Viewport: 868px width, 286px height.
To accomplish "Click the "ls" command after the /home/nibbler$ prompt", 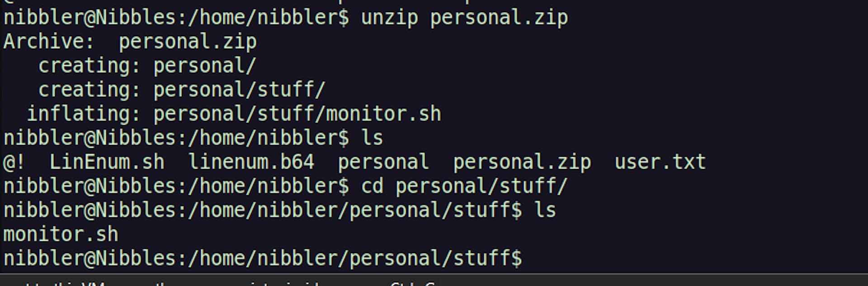I will [x=372, y=138].
